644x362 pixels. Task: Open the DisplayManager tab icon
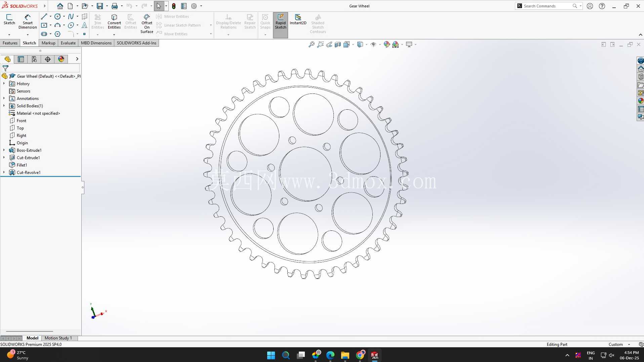(x=61, y=59)
